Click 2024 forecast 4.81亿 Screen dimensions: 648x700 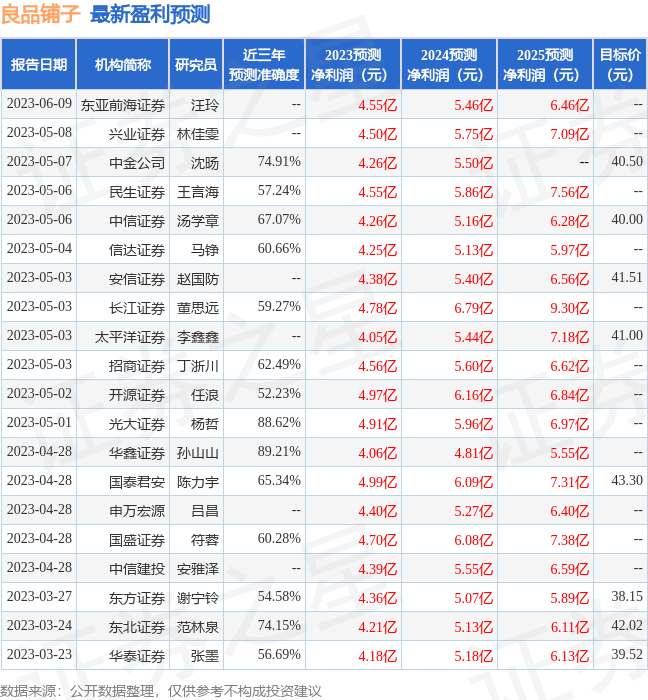474,453
